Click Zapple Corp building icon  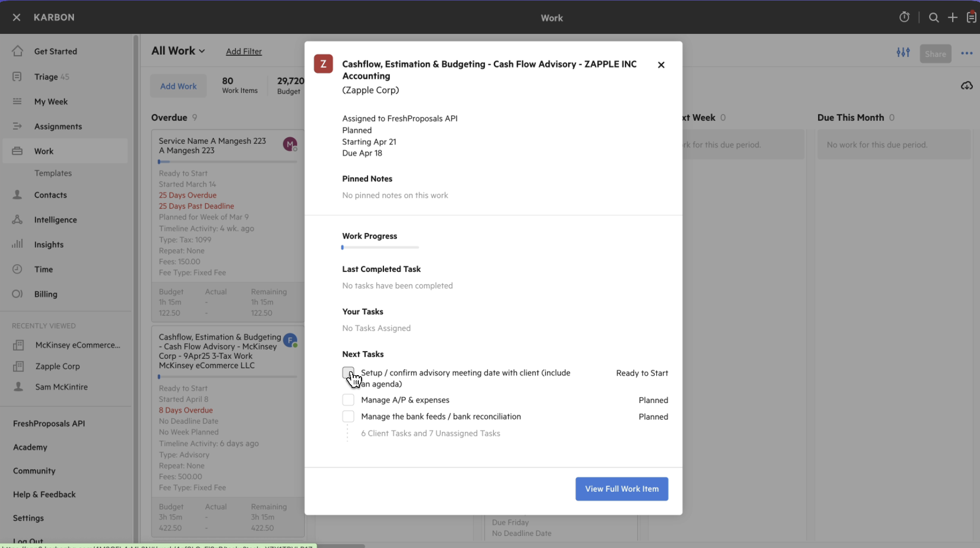19,366
